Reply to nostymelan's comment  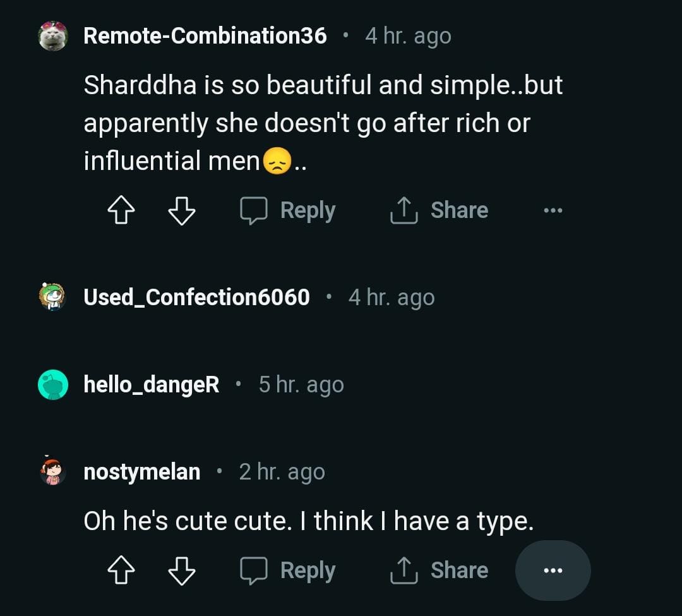click(288, 571)
